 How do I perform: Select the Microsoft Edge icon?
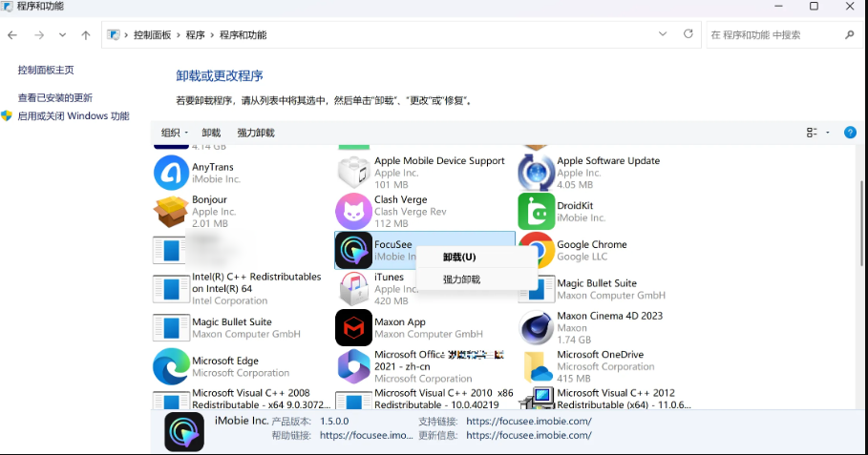click(x=171, y=366)
